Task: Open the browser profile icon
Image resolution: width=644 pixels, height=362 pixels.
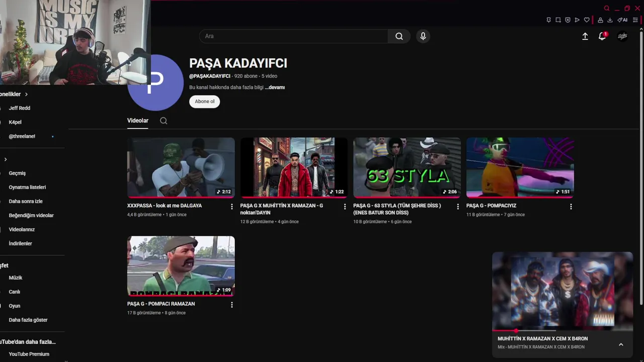Action: point(600,20)
